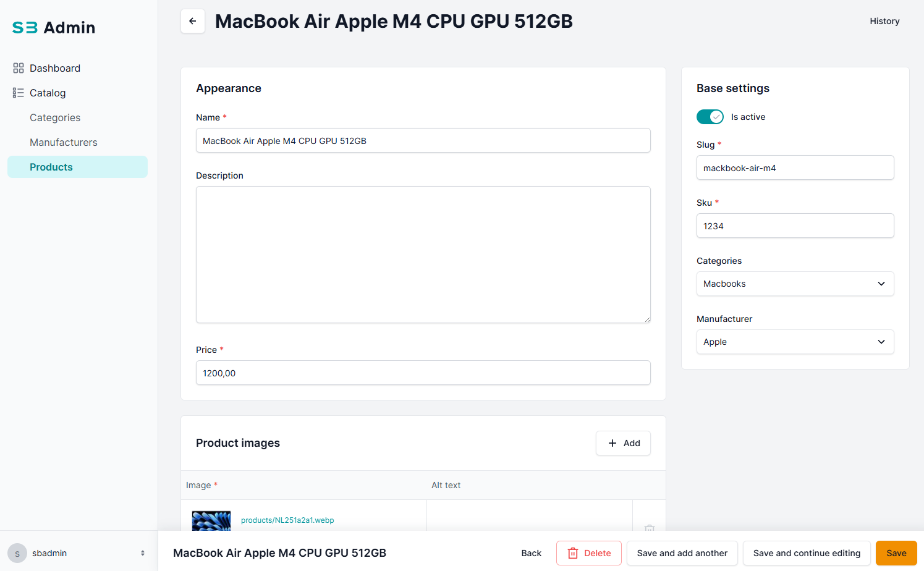Click the Product images heading

click(x=238, y=443)
